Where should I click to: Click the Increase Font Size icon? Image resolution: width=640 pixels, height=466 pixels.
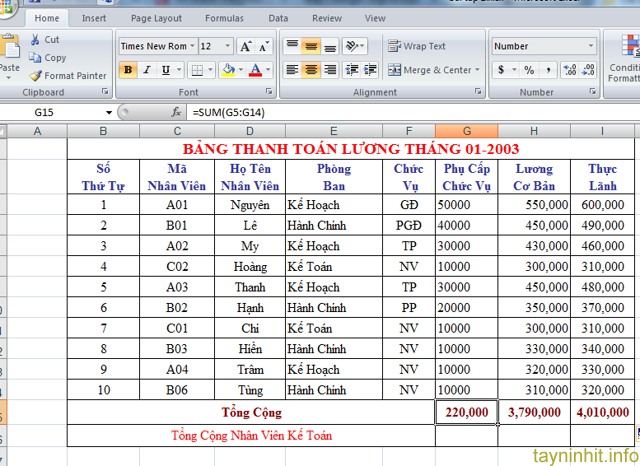[245, 46]
